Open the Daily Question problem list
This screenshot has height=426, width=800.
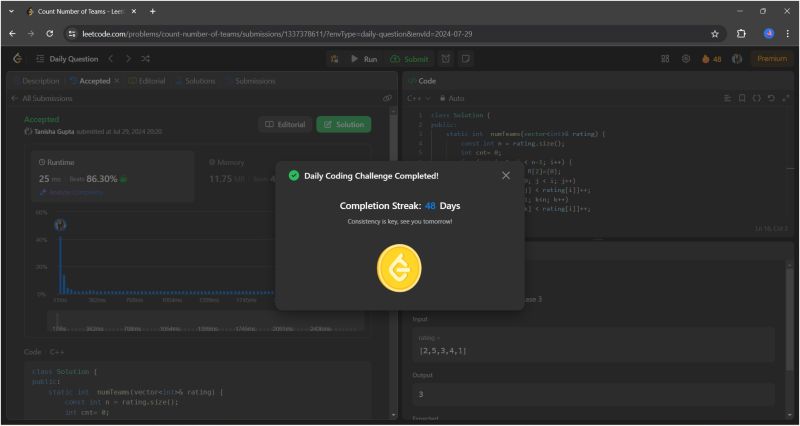67,59
